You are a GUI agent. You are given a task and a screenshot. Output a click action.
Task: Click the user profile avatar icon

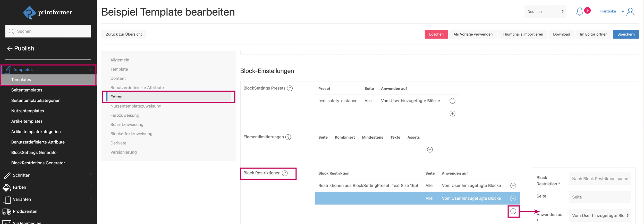[630, 12]
